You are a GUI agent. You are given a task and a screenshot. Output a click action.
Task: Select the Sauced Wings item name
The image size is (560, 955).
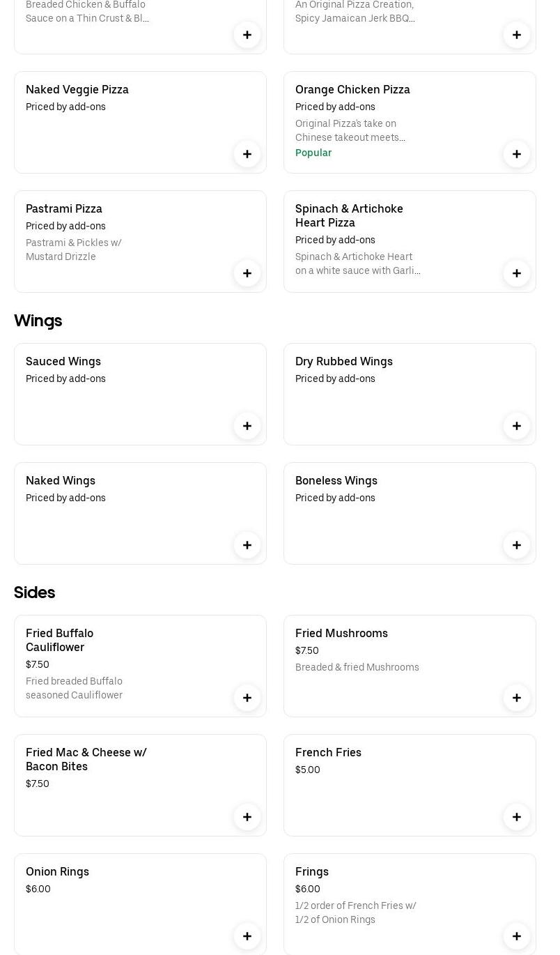[63, 361]
